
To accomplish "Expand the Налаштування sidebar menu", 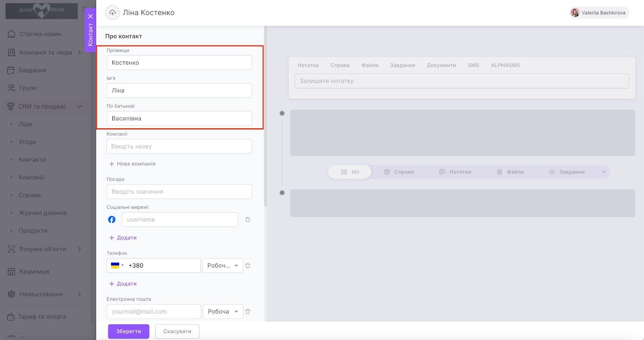I will 79,294.
